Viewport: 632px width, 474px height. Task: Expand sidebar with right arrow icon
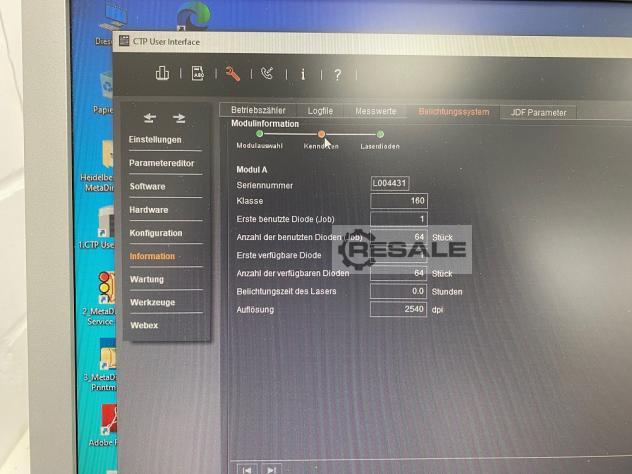pos(179,118)
